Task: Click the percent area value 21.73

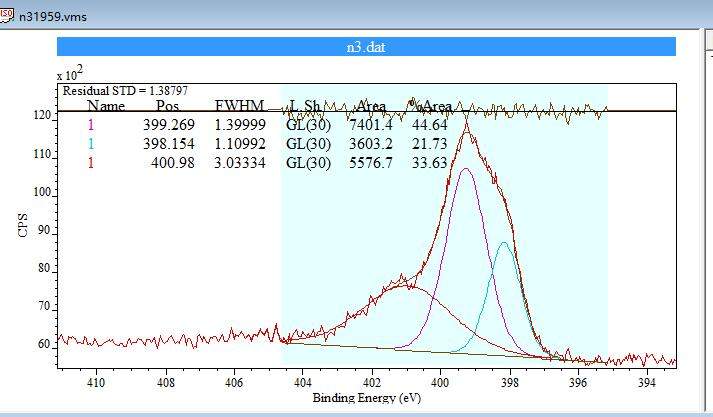Action: [x=430, y=144]
